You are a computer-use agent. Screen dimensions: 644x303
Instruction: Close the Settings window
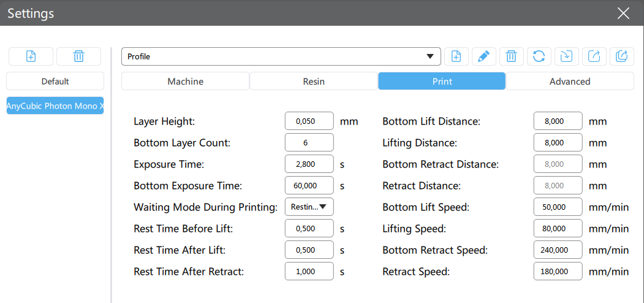point(623,13)
